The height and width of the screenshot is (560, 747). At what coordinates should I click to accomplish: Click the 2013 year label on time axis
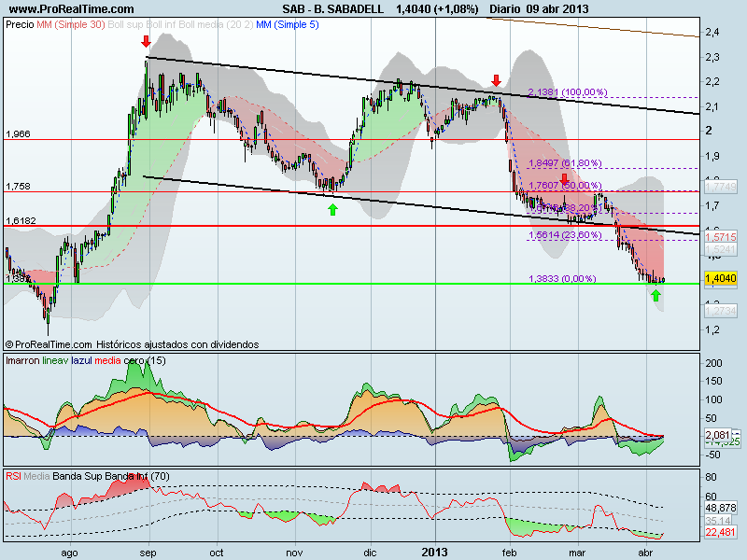pos(435,553)
